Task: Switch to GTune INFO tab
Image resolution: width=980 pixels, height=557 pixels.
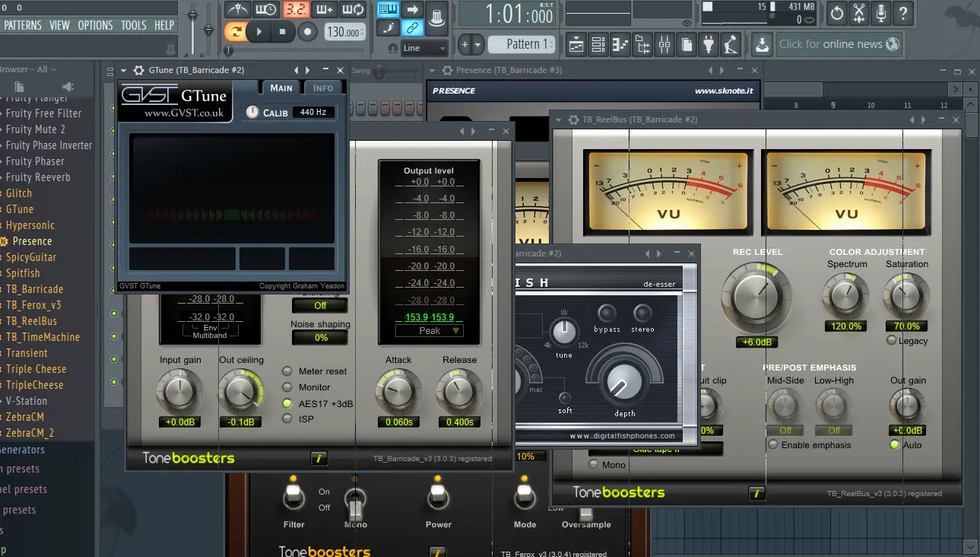Action: pyautogui.click(x=323, y=88)
